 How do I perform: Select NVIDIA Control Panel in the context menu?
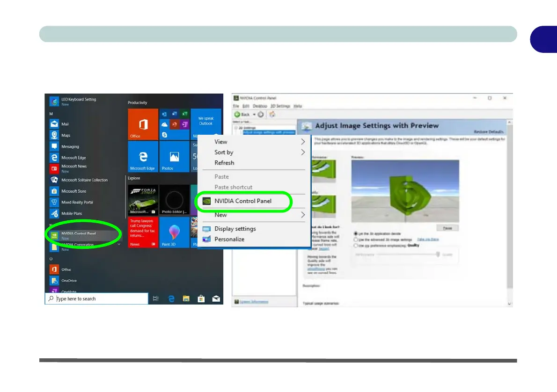(x=243, y=201)
